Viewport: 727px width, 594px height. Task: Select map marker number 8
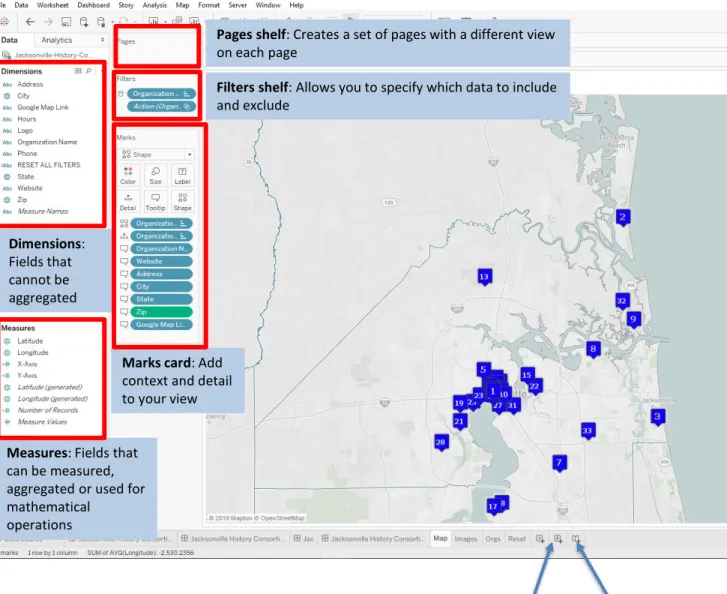click(x=593, y=349)
